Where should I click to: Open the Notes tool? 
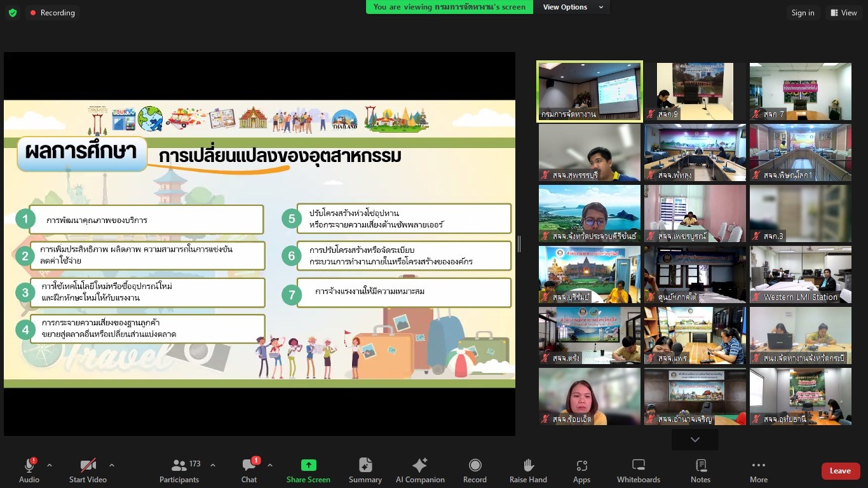(700, 470)
